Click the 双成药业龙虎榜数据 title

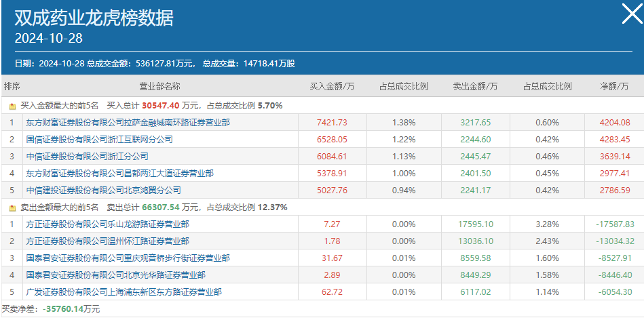tap(94, 18)
